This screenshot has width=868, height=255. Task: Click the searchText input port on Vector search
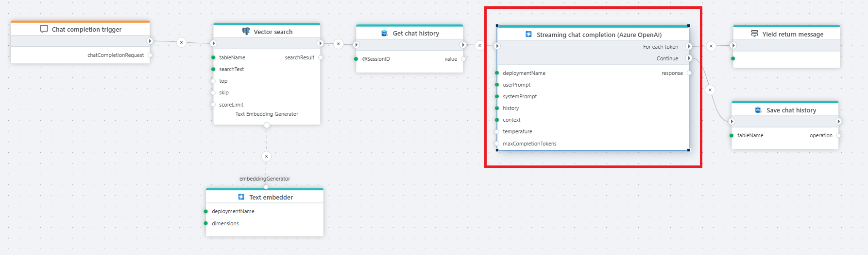pos(213,69)
